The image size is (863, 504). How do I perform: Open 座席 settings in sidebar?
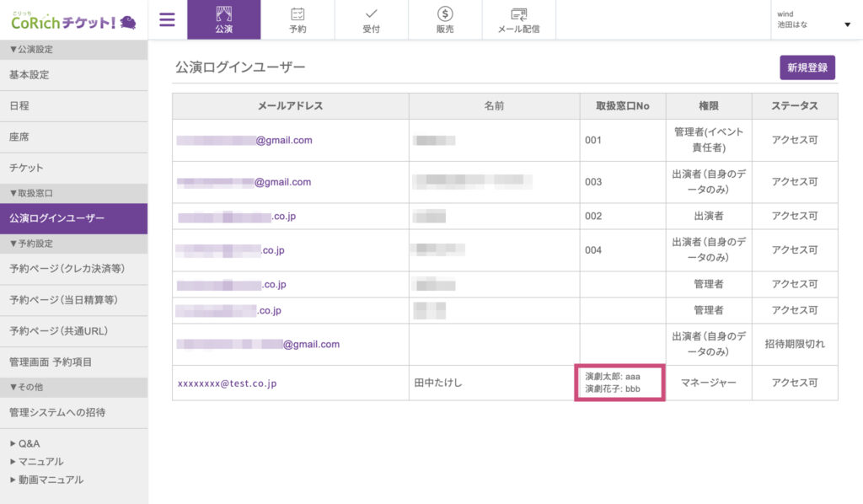[x=19, y=137]
